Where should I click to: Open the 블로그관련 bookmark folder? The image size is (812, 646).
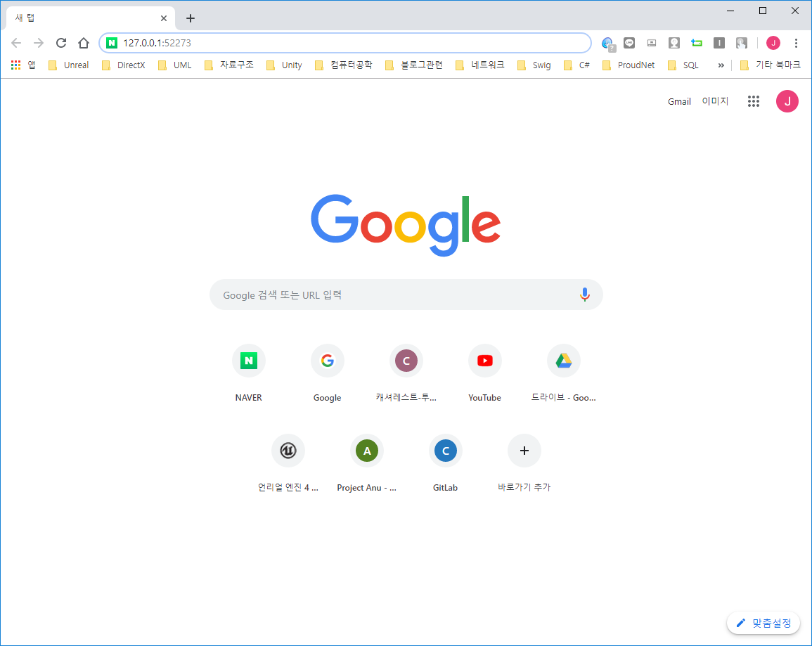[414, 65]
